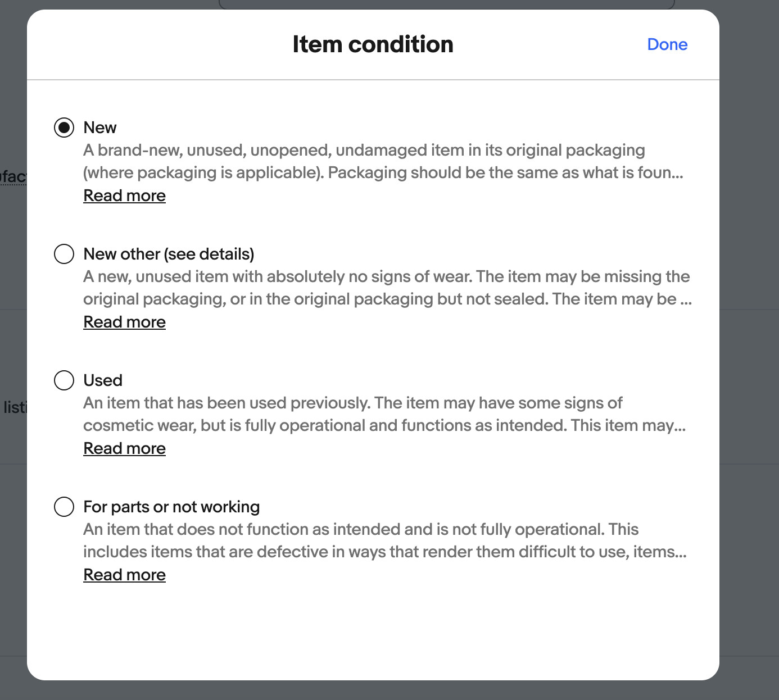
Task: Click the Item condition dialog title
Action: (373, 44)
